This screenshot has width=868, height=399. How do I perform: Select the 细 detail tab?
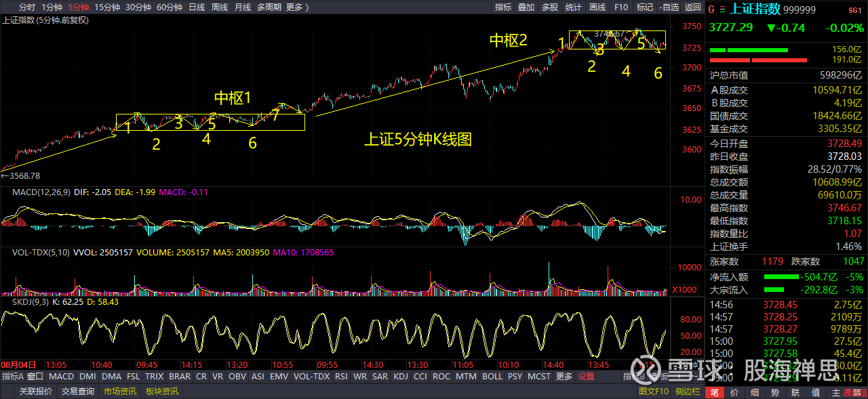[755, 392]
